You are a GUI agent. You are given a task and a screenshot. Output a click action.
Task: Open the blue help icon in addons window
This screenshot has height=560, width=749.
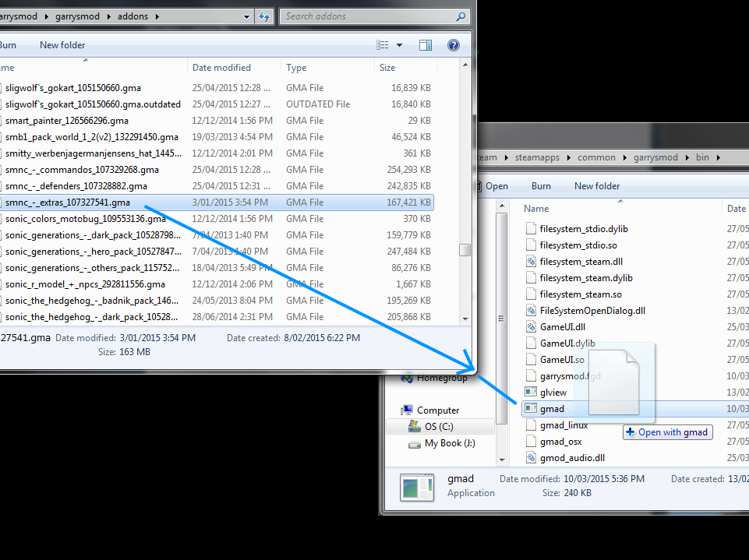(454, 45)
